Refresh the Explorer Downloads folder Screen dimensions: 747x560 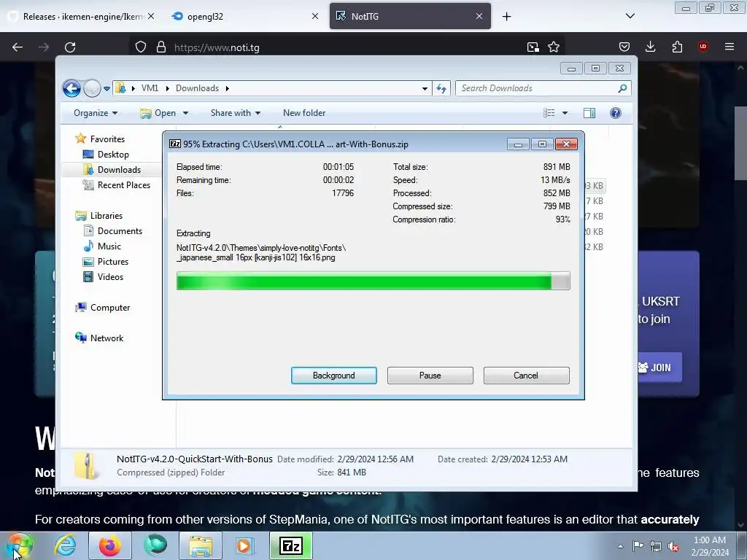click(441, 88)
